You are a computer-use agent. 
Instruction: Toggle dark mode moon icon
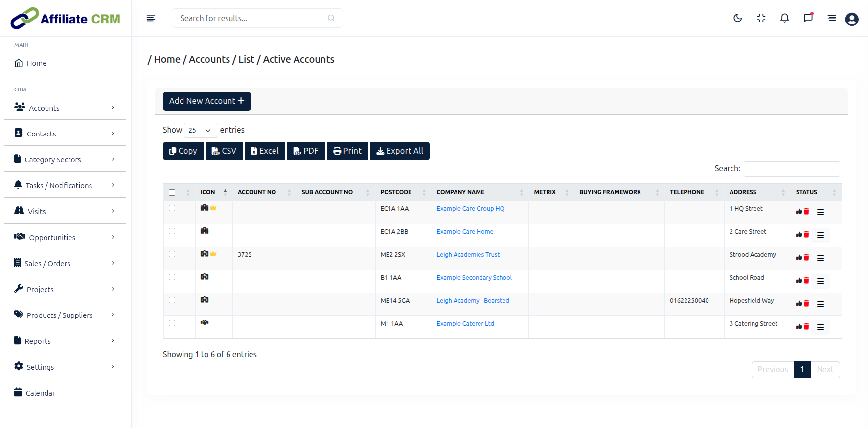(738, 18)
